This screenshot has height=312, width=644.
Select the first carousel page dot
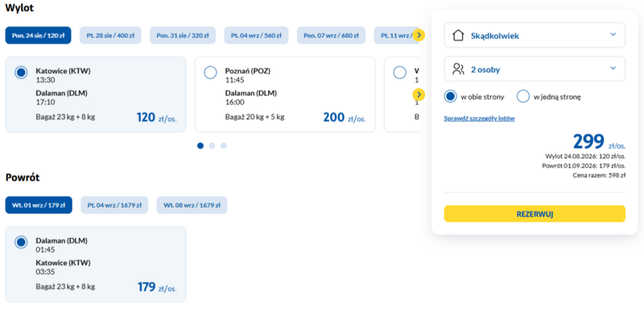(200, 146)
